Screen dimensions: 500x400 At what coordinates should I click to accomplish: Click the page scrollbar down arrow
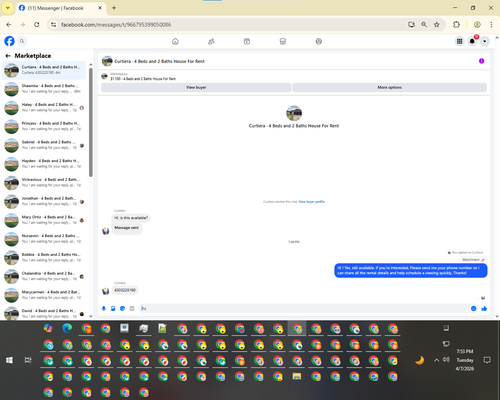(x=497, y=316)
